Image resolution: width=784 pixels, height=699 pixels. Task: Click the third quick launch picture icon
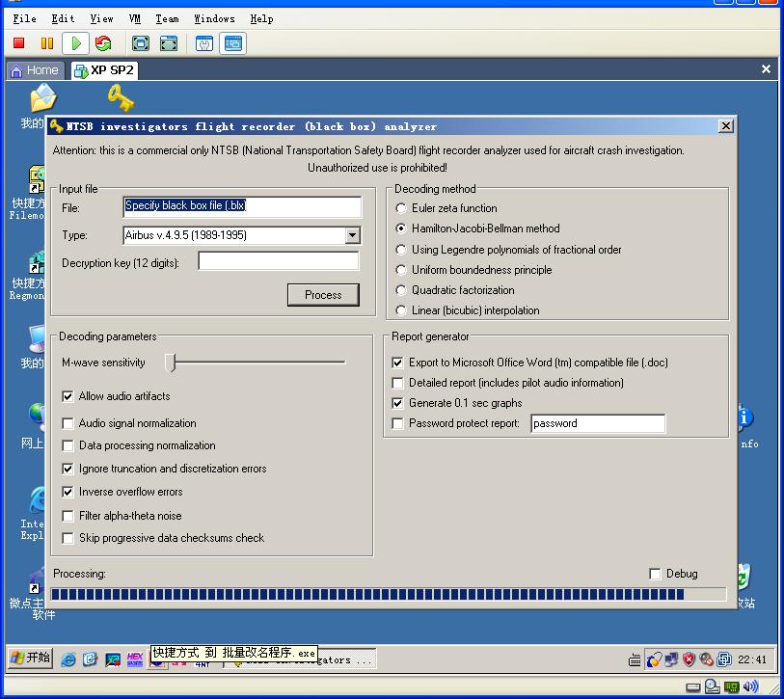[113, 660]
